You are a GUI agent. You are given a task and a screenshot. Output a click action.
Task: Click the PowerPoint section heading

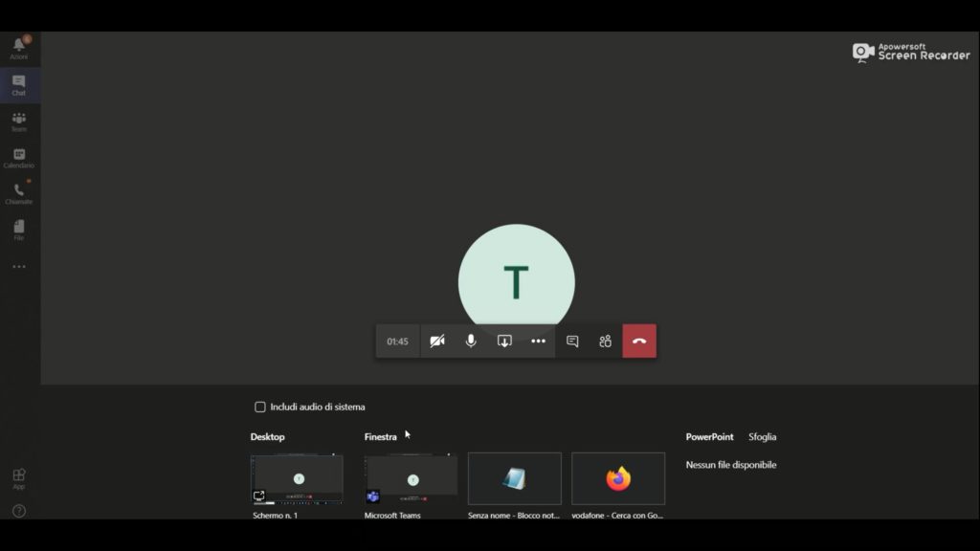709,436
